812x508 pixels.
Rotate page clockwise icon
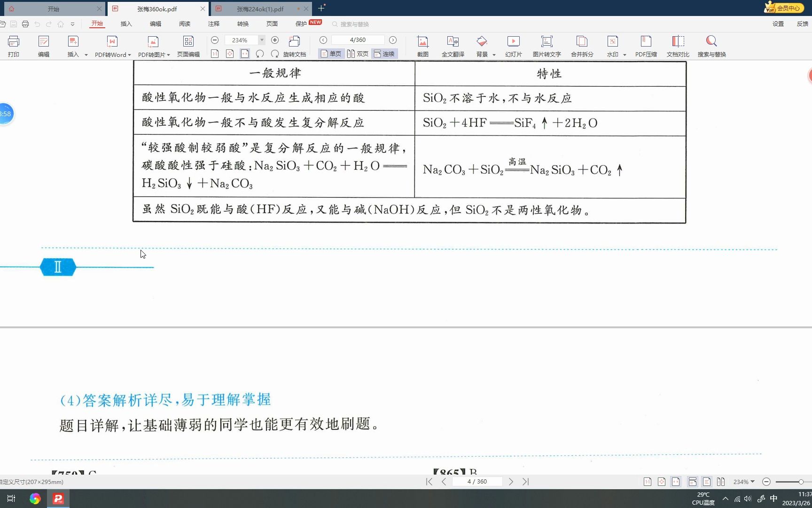(275, 54)
